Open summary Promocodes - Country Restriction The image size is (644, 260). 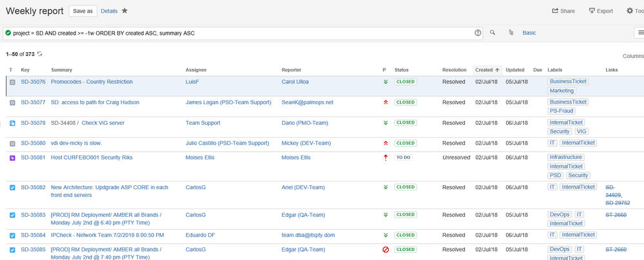tap(92, 82)
